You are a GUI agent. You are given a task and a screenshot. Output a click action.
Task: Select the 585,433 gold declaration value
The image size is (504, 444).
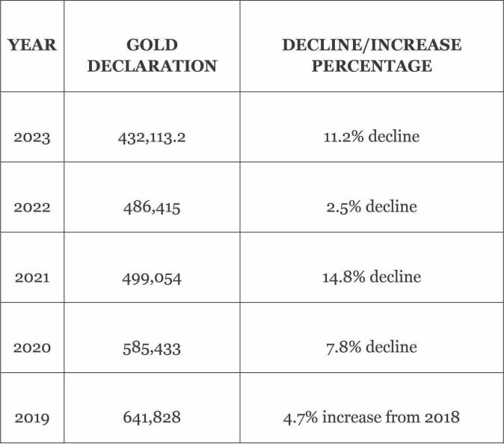click(x=152, y=348)
